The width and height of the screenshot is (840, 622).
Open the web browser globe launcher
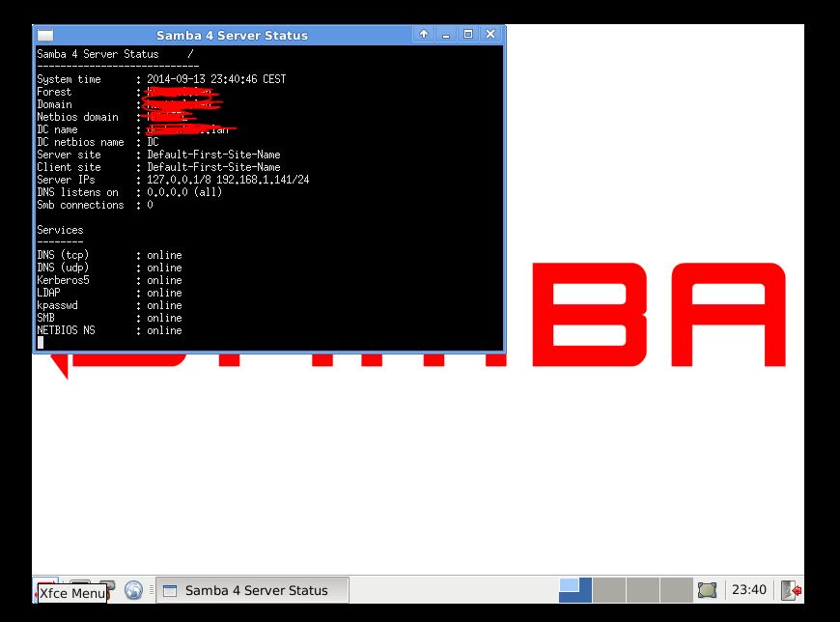(133, 590)
